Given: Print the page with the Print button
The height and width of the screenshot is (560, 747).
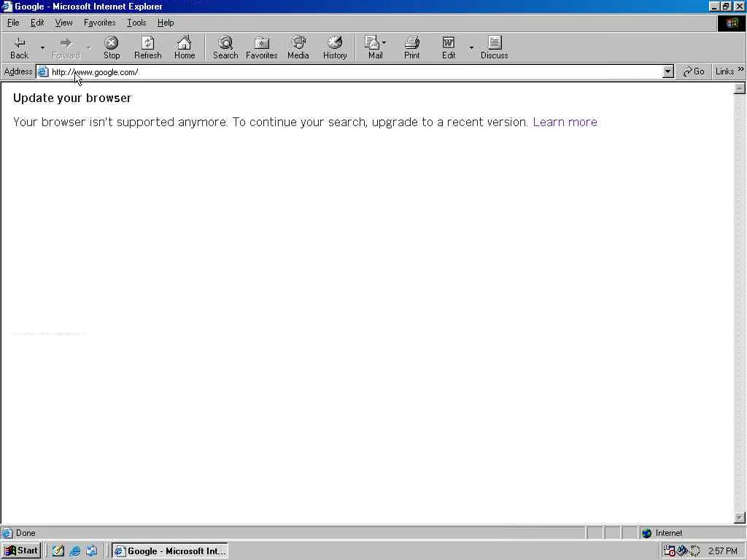Looking at the screenshot, I should coord(412,47).
